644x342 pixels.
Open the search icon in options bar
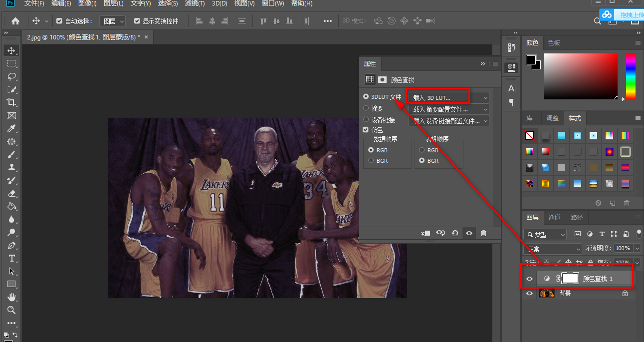tap(598, 21)
